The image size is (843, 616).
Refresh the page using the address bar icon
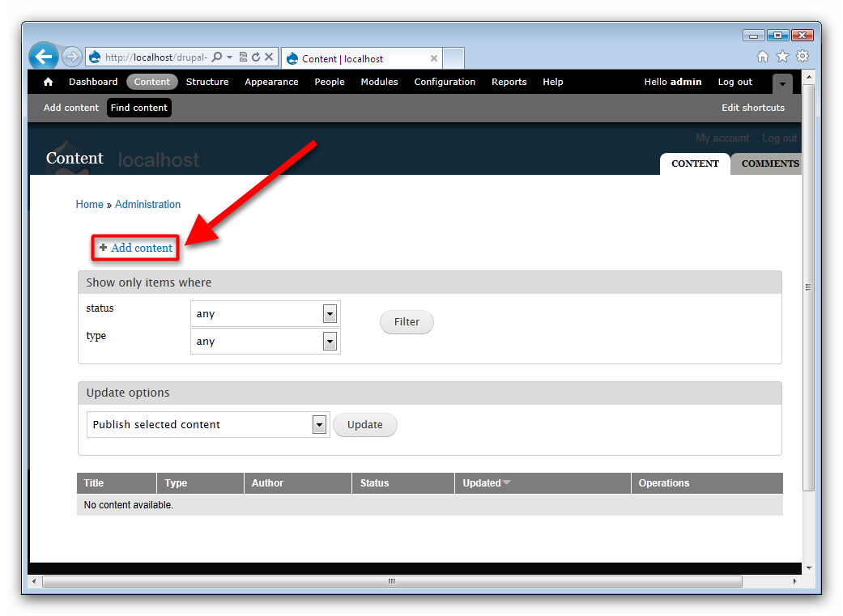[x=256, y=57]
